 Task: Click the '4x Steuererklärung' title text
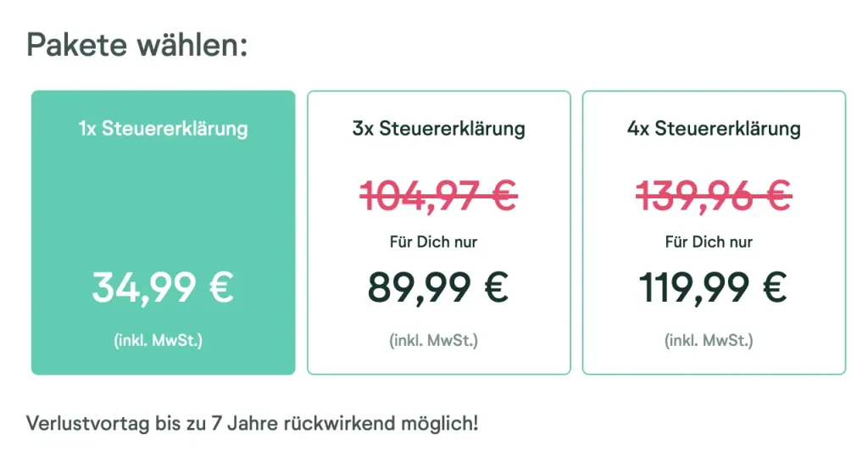coord(714,129)
